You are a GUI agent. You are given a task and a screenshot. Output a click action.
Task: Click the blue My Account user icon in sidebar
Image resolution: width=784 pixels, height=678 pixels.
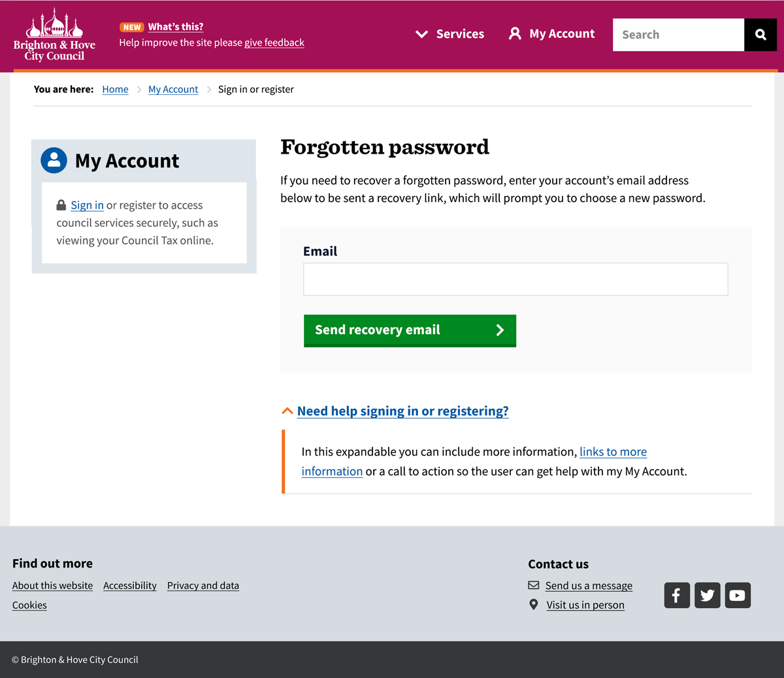(x=54, y=160)
